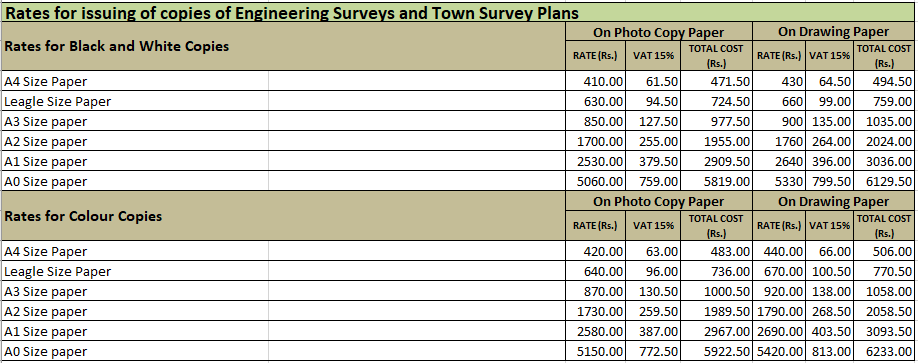Select the cell with value 3036.00
The width and height of the screenshot is (918, 363).
coord(884,161)
